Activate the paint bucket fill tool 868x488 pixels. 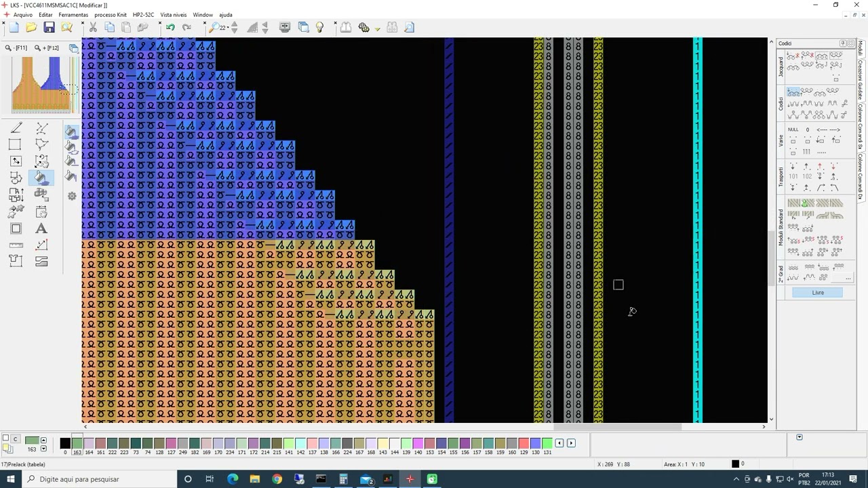click(x=41, y=178)
